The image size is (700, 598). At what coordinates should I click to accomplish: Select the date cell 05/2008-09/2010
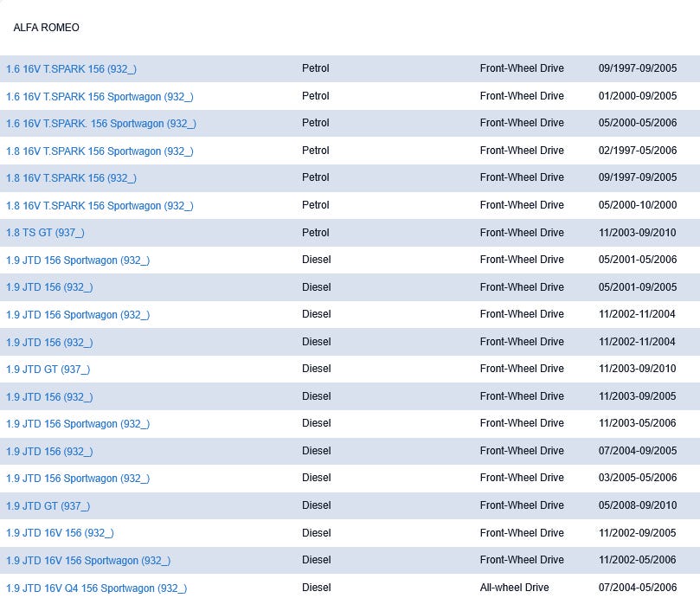click(x=638, y=505)
